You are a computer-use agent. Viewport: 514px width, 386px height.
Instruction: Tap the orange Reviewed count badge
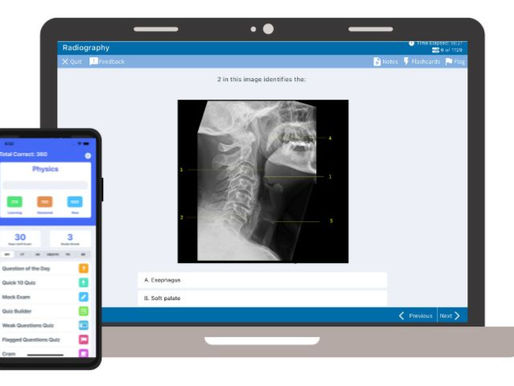click(45, 202)
